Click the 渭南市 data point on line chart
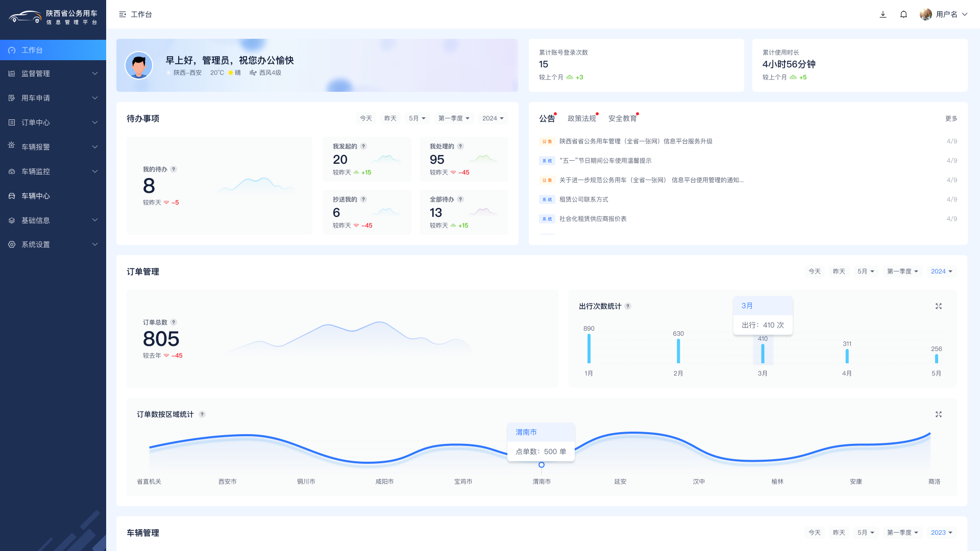980x551 pixels. (542, 465)
